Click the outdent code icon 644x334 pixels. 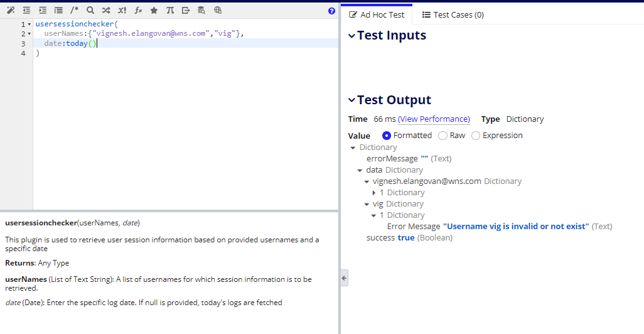pyautogui.click(x=27, y=10)
